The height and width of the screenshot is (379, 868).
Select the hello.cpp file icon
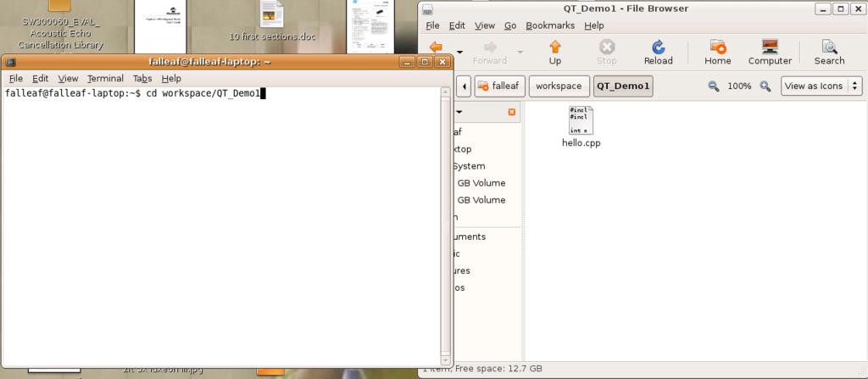(x=581, y=120)
